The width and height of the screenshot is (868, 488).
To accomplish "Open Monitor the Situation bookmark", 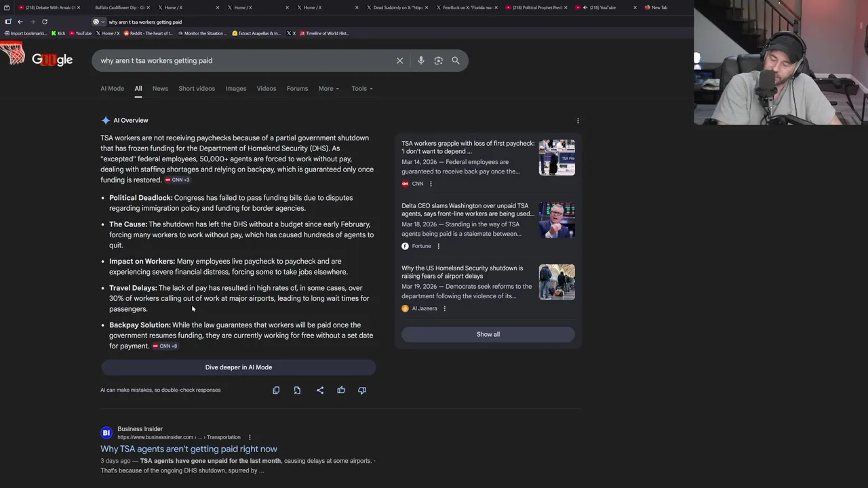I will coord(202,33).
